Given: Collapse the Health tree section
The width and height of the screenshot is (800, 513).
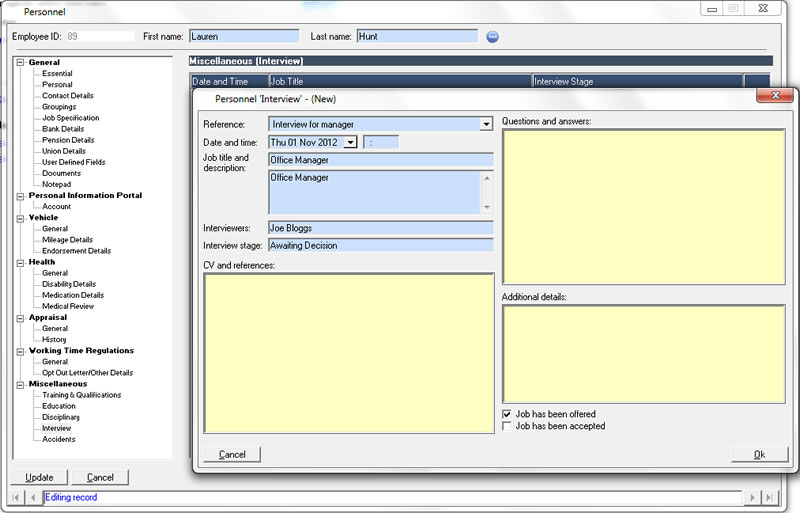Looking at the screenshot, I should coord(20,262).
